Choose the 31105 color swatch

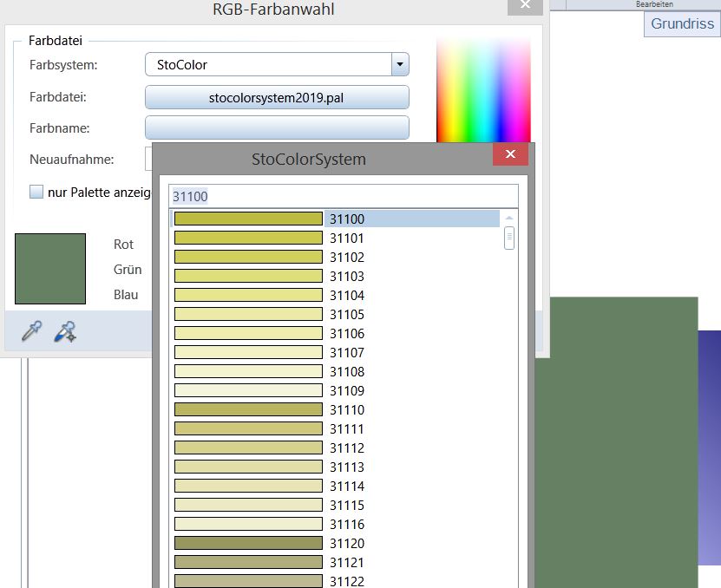[248, 314]
